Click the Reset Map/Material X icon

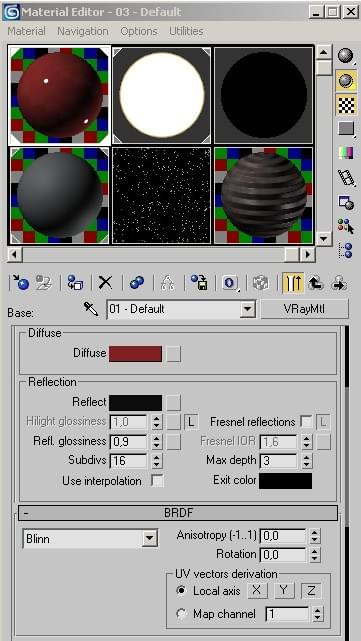[105, 282]
